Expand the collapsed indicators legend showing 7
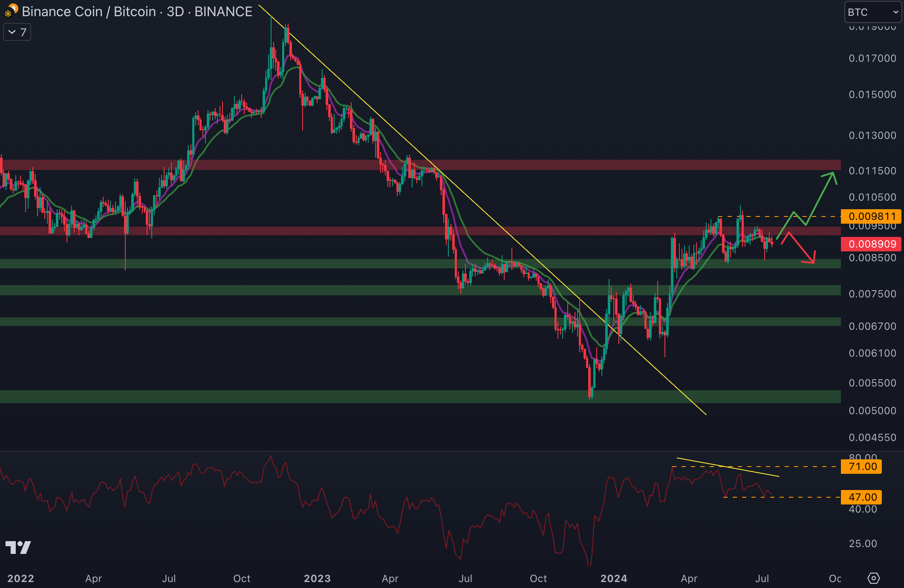The height and width of the screenshot is (588, 904). (17, 32)
